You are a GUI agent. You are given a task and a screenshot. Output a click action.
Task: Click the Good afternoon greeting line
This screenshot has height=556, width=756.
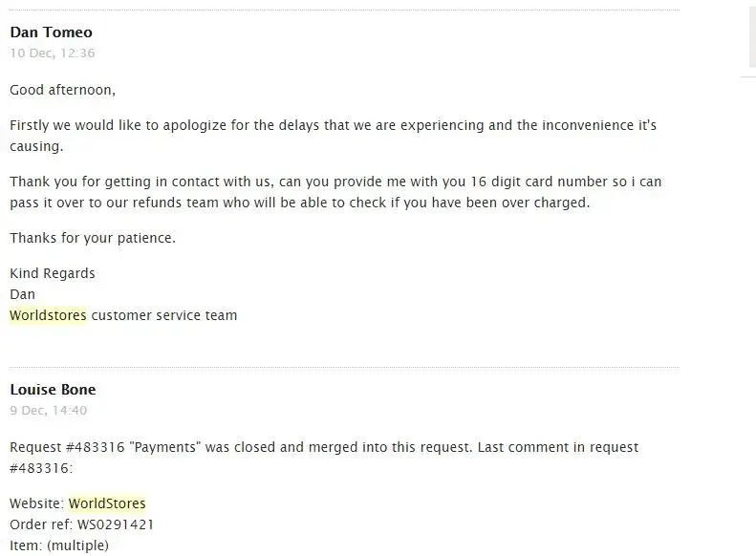tap(62, 91)
